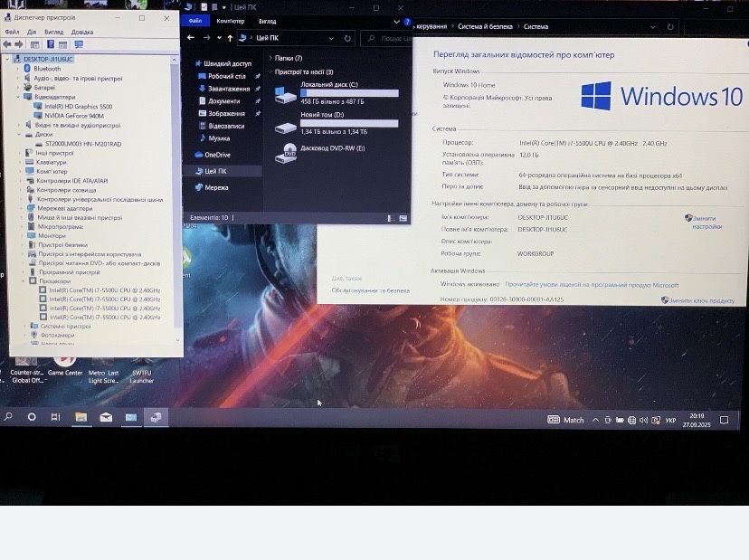The height and width of the screenshot is (560, 749).
Task: Select Цей ПК in Explorer sidebar
Action: pyautogui.click(x=215, y=171)
